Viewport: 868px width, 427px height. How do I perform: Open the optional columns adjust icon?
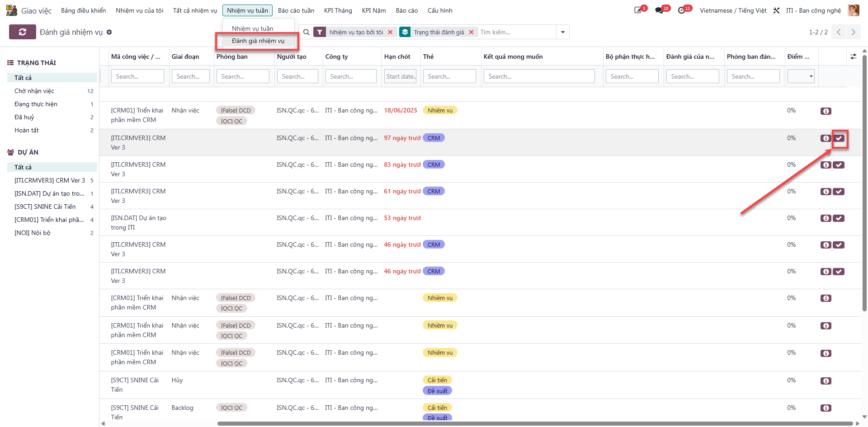point(854,56)
